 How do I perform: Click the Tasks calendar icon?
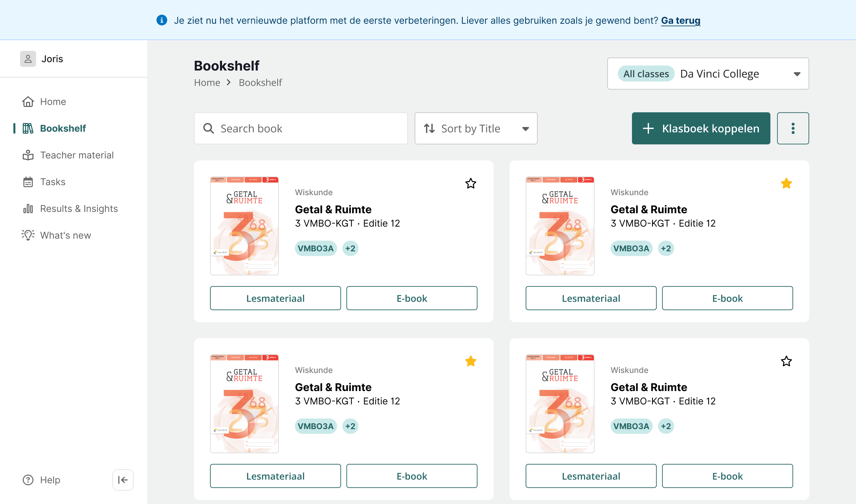[x=28, y=182]
